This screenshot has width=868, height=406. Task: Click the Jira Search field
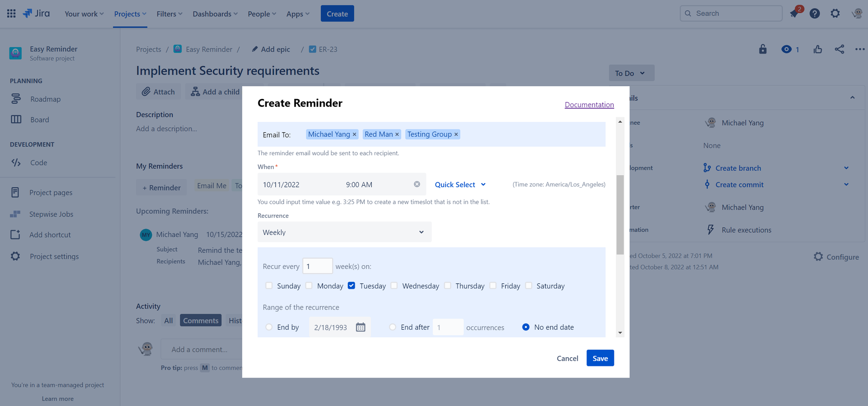tap(731, 14)
